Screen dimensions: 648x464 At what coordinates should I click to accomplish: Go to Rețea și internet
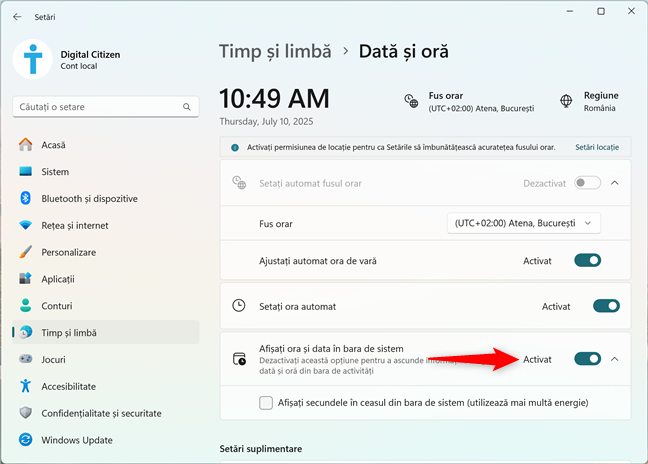[106, 226]
